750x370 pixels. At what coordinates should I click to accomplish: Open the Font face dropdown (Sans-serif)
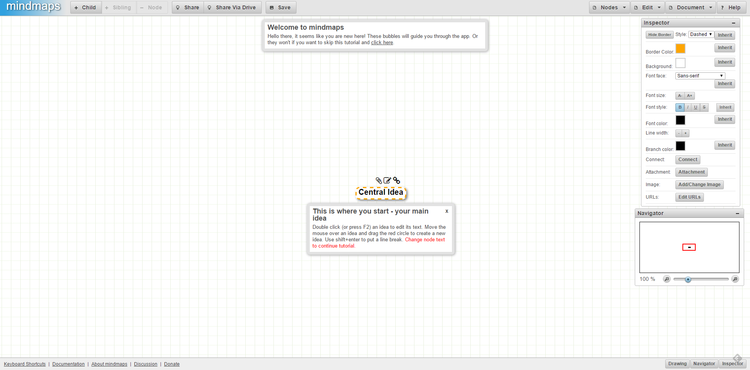pyautogui.click(x=700, y=76)
